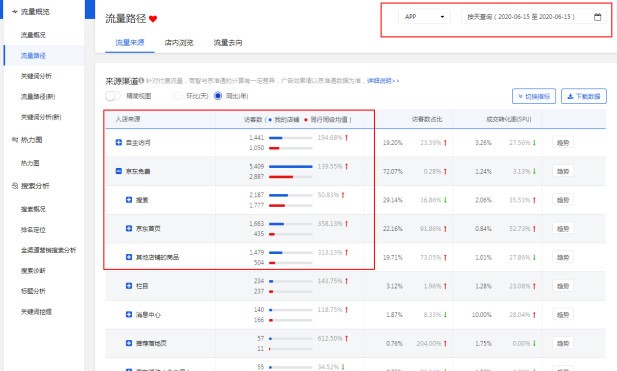Click the pulse icon of 流量概览 group

[x=15, y=12]
